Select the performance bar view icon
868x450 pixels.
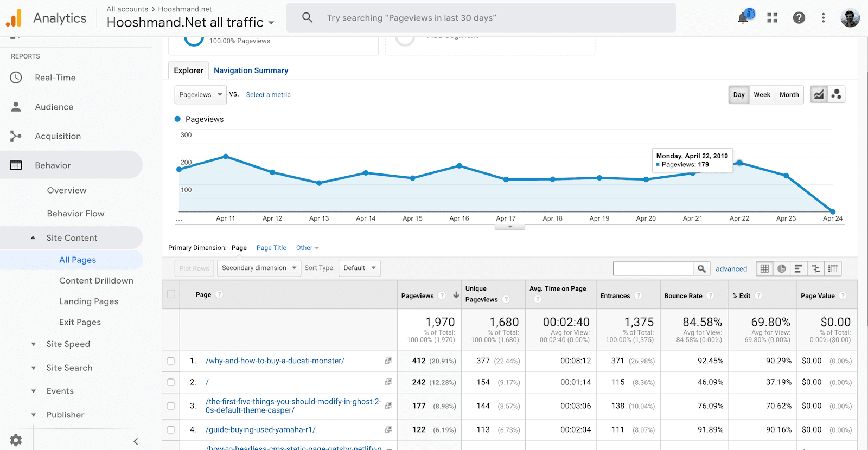pos(798,268)
